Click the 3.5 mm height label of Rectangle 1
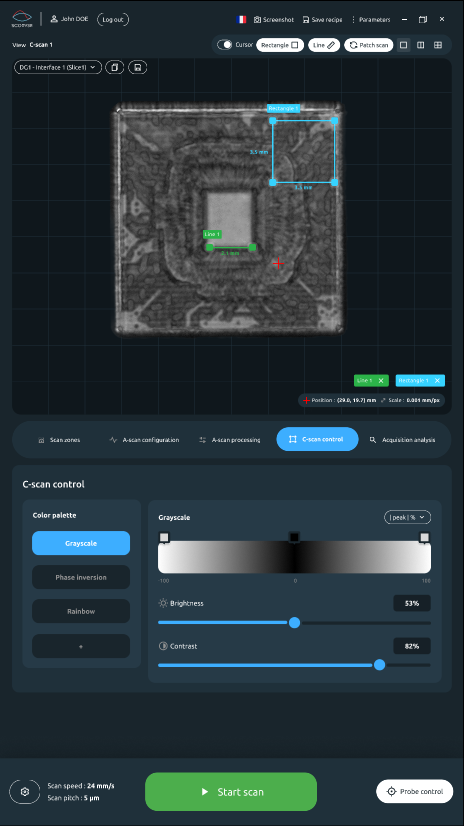Image resolution: width=464 pixels, height=826 pixels. point(259,152)
